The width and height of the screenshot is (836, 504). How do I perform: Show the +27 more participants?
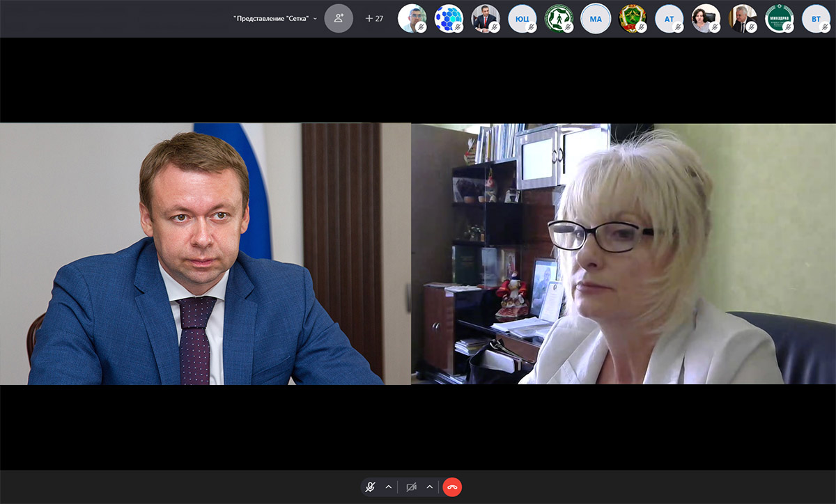tap(374, 19)
